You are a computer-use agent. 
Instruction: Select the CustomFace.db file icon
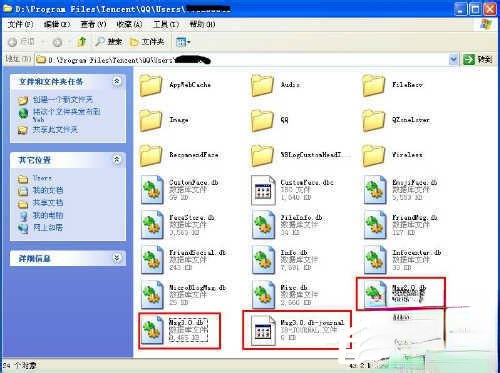click(152, 190)
